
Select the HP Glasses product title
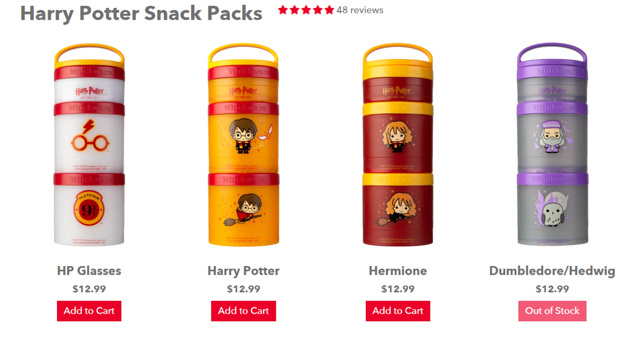(89, 271)
